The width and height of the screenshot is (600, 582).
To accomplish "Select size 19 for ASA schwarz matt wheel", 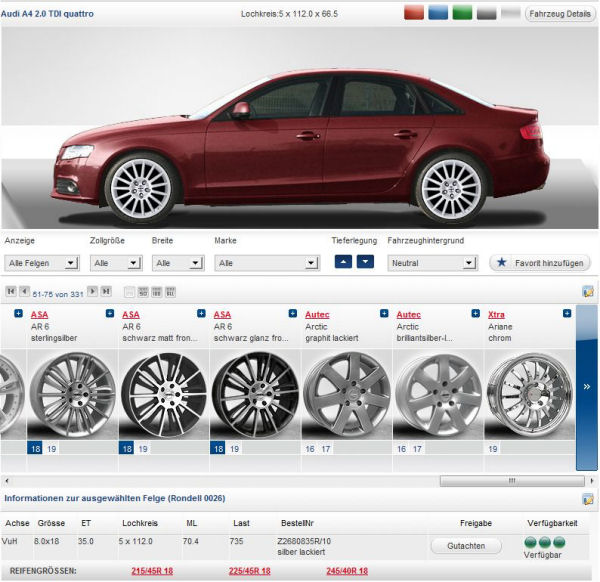I will [x=143, y=448].
